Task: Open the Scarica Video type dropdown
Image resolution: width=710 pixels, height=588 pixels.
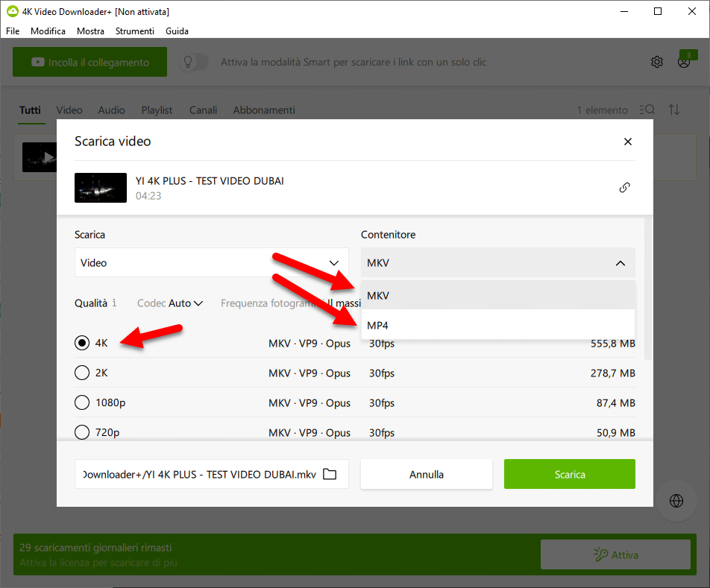Action: (x=212, y=262)
